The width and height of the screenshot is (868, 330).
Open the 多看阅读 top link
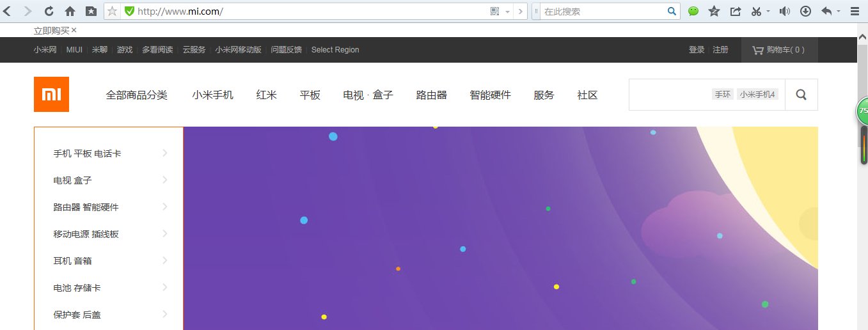tap(157, 50)
